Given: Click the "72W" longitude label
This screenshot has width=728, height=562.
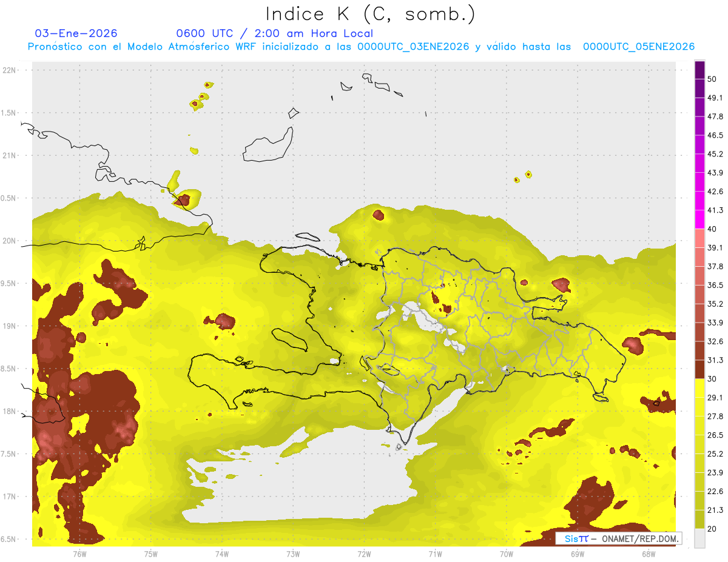Looking at the screenshot, I should click(x=365, y=554).
